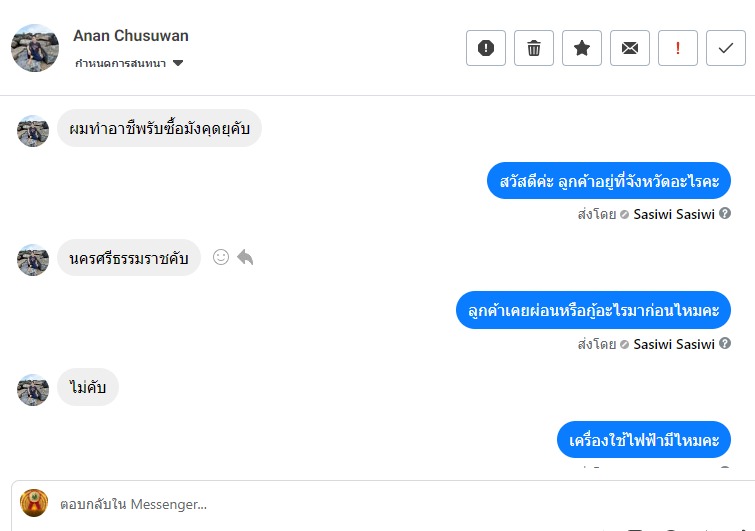Screen dimensions: 755x531
Task: Delete conversation with trash icon
Action: pos(534,48)
